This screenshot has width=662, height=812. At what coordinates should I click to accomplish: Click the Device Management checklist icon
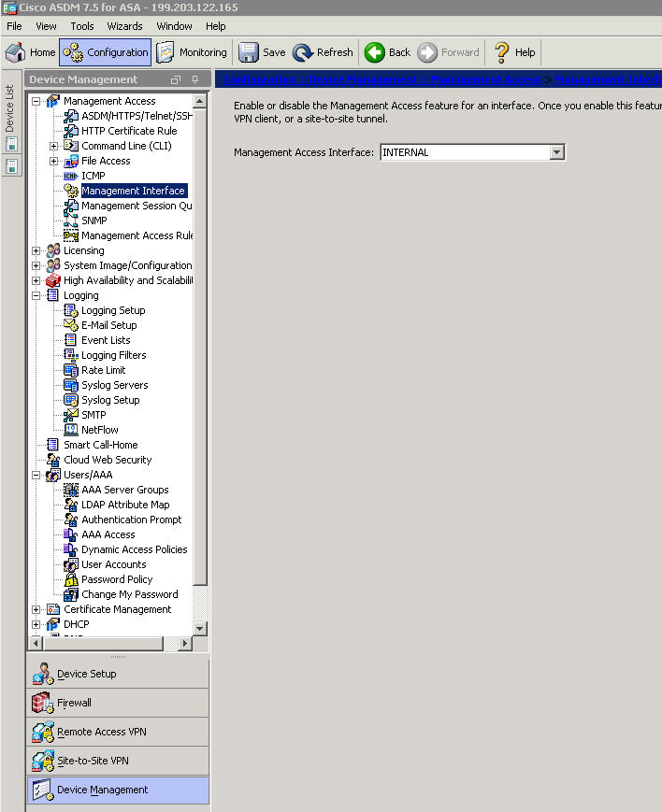point(42,790)
